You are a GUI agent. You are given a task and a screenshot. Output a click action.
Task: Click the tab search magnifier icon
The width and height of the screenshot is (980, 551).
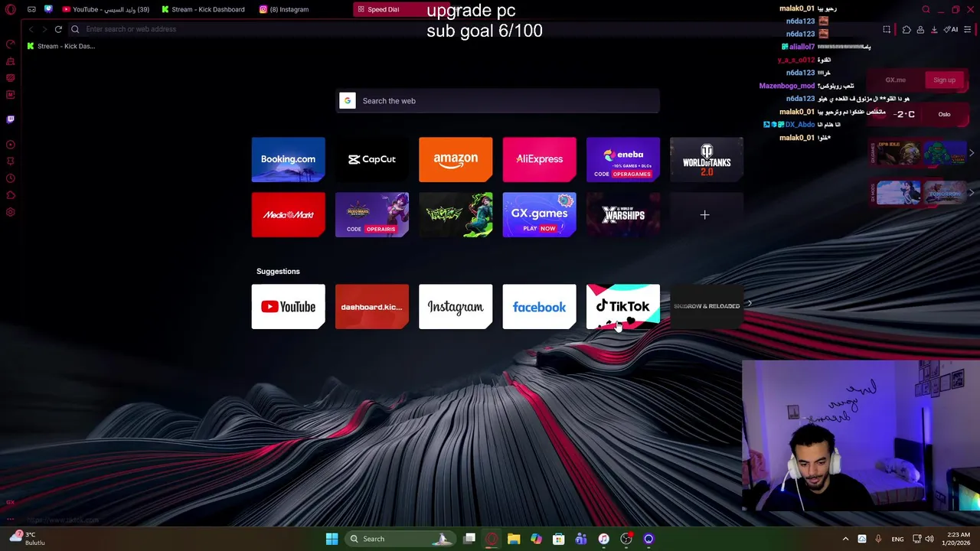pyautogui.click(x=926, y=9)
